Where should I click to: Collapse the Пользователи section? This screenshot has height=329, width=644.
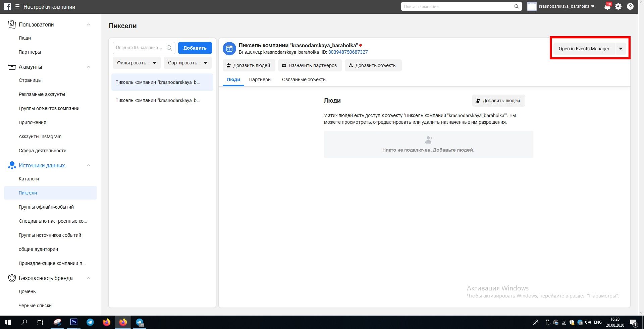pyautogui.click(x=89, y=24)
